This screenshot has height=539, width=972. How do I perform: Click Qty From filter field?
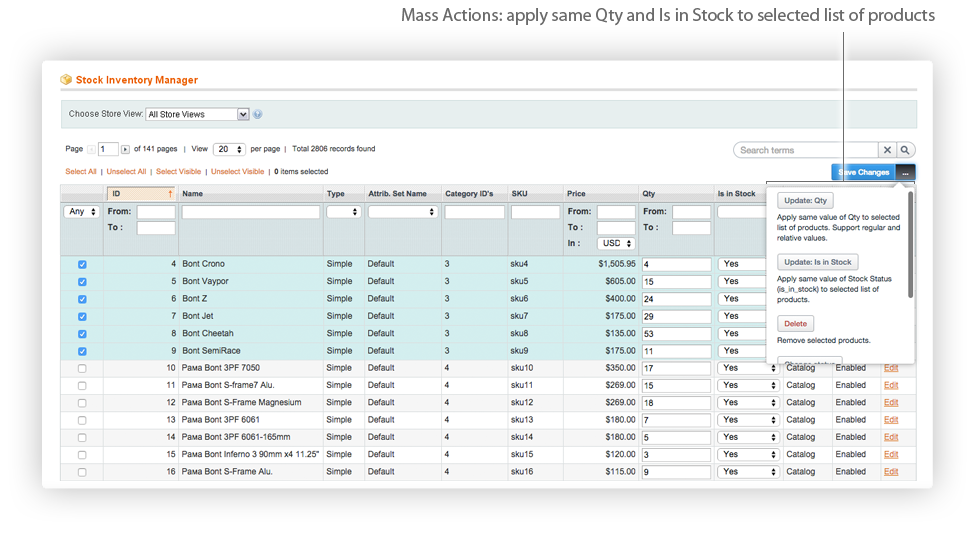pos(691,212)
